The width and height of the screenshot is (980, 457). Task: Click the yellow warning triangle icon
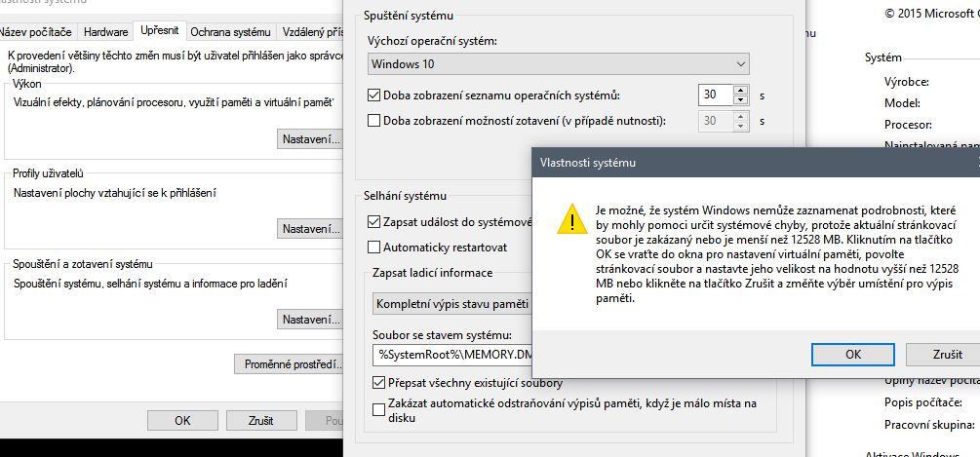566,222
